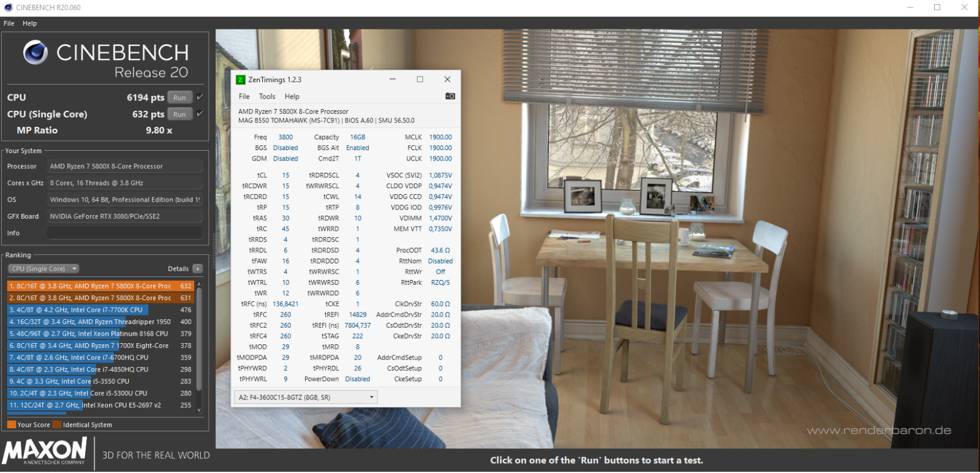Viewport: 980px width, 473px height.
Task: Select ranking row AMD Ryzen 7 1700X
Action: pos(100,346)
